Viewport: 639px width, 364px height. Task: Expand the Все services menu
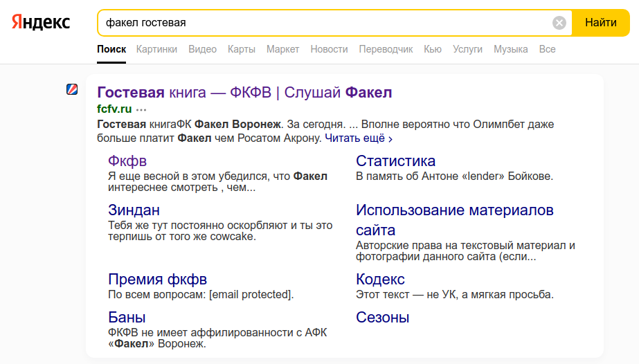(547, 49)
